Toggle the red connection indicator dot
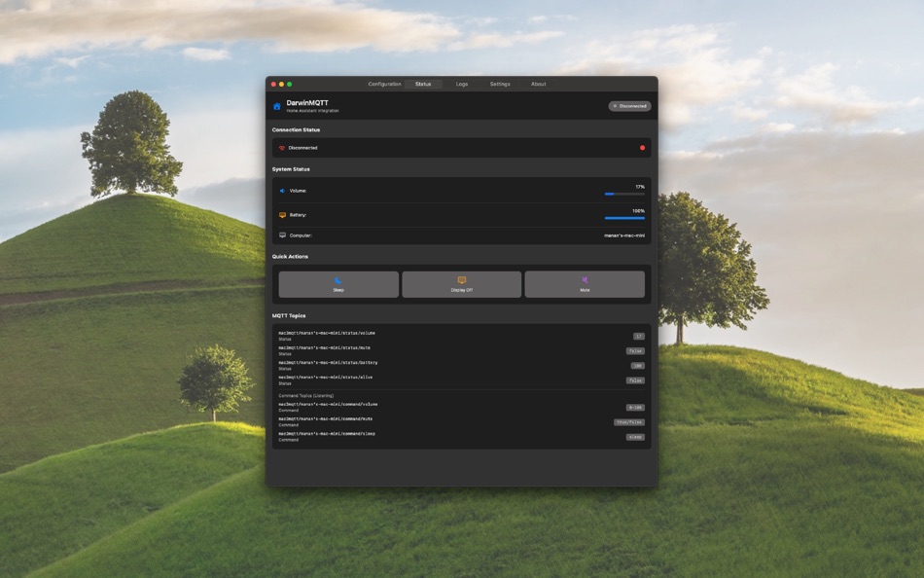The height and width of the screenshot is (578, 924). coord(641,147)
